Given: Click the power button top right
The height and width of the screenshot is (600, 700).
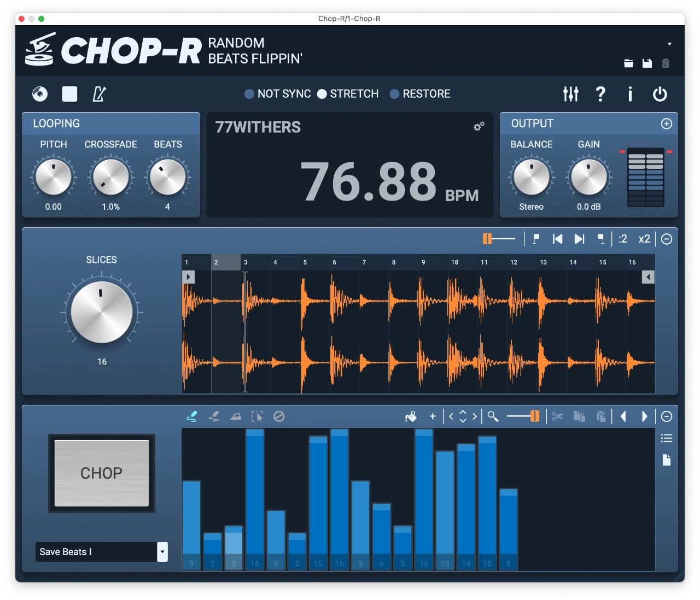Looking at the screenshot, I should coord(660,94).
